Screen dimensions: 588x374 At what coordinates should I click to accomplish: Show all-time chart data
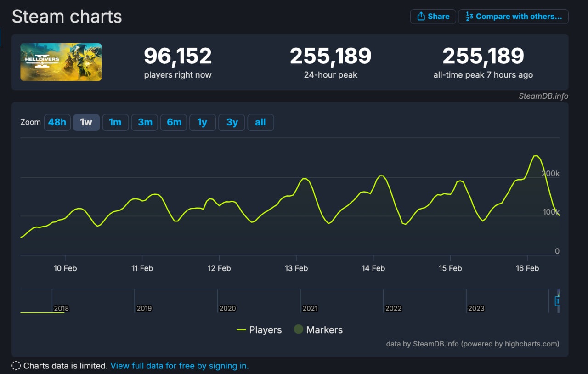[x=260, y=122]
